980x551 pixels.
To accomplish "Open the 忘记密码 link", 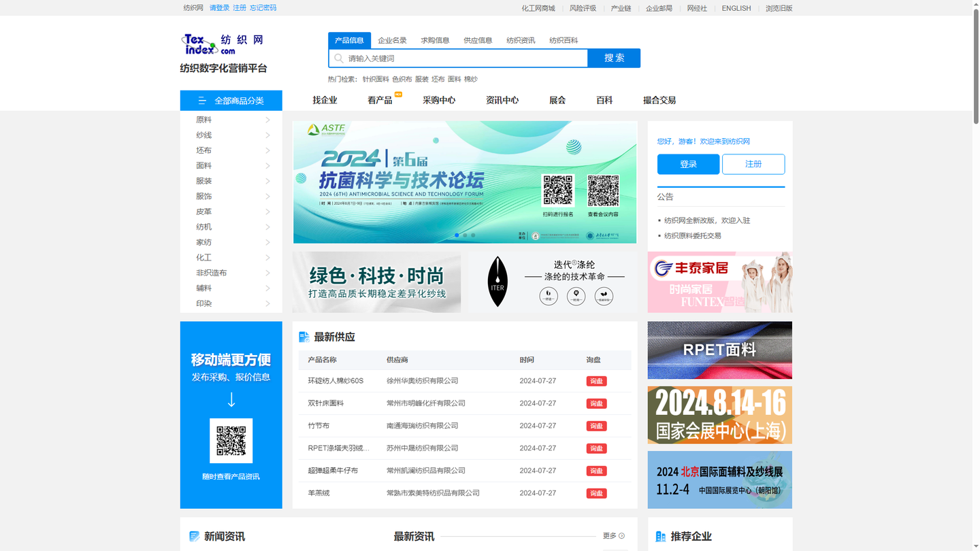I will coord(263,8).
